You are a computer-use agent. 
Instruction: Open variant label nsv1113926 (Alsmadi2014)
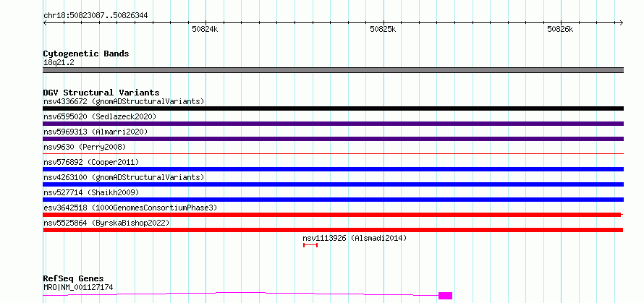pos(355,238)
